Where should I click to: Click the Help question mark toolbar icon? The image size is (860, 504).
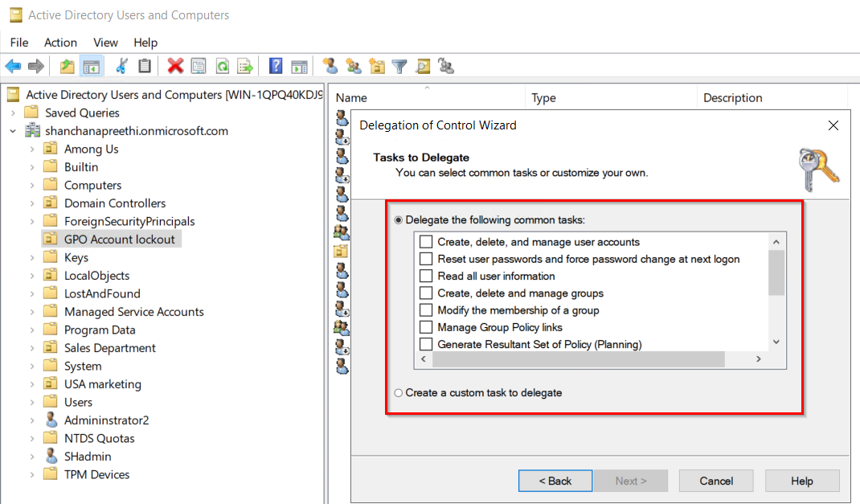point(275,65)
